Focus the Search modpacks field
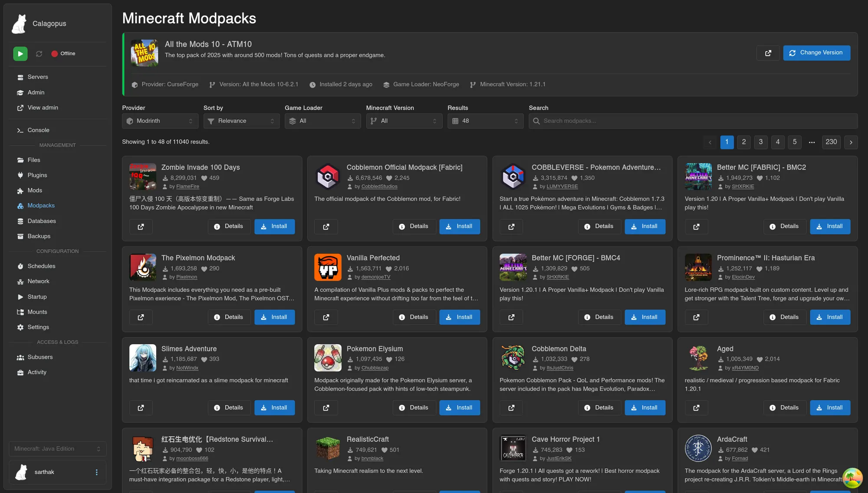Image resolution: width=868 pixels, height=493 pixels. coord(693,121)
